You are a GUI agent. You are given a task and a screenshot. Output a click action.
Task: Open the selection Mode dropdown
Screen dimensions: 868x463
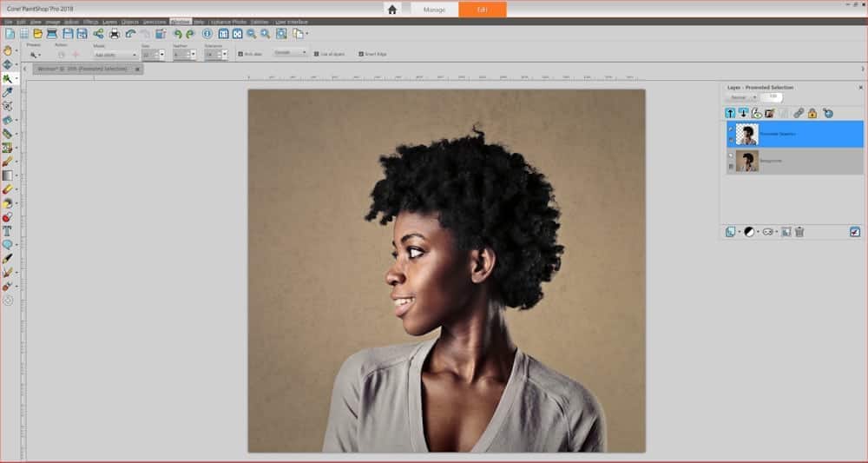click(115, 55)
